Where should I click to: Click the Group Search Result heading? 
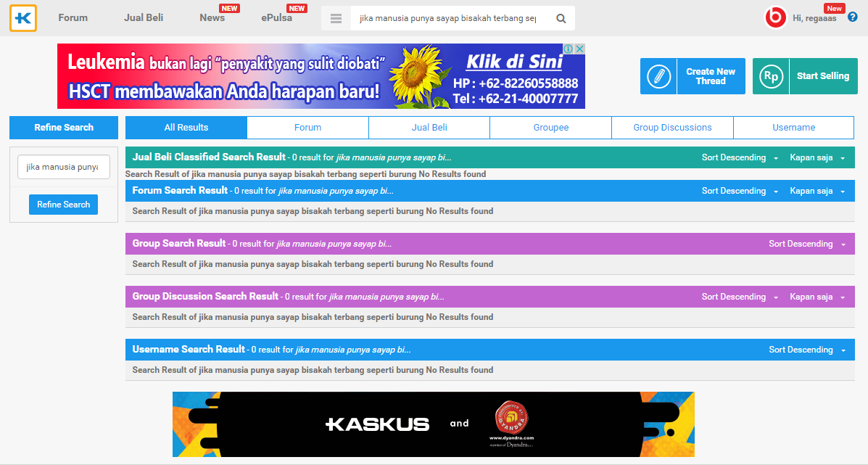179,244
